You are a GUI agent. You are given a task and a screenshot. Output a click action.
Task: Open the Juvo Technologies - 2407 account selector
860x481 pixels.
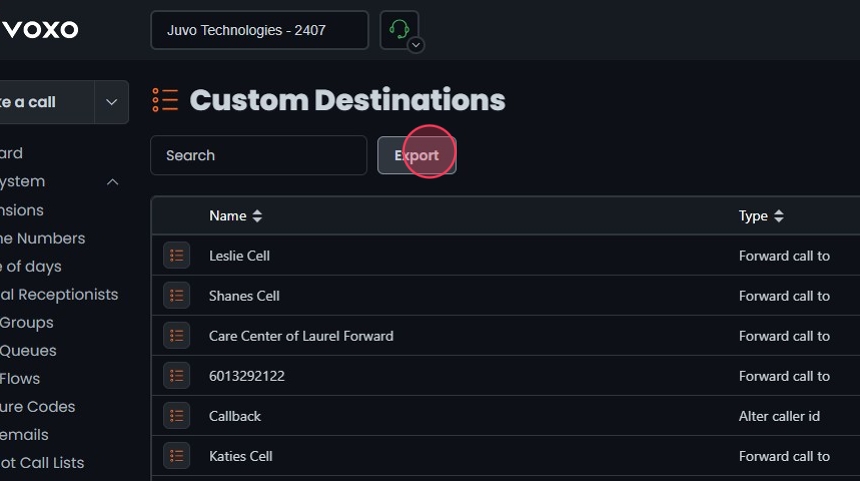pyautogui.click(x=259, y=30)
